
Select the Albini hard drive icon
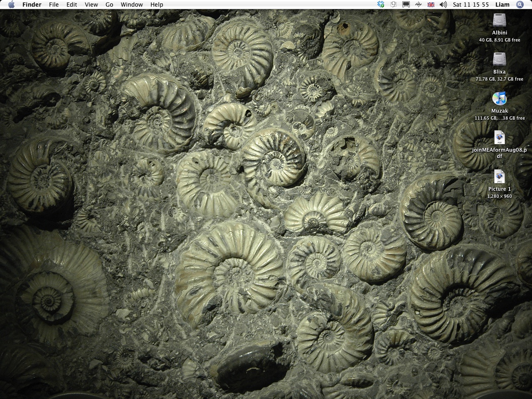coord(499,20)
